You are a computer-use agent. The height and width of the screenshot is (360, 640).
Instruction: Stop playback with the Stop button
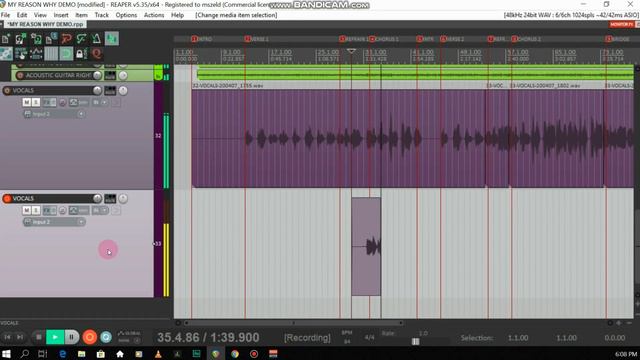point(38,337)
